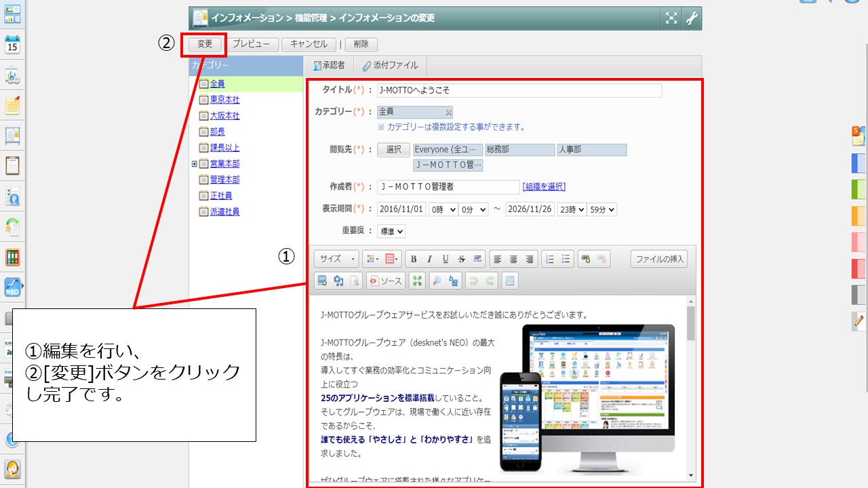Click the wrench settings icon in the header
868x488 pixels.
click(691, 18)
